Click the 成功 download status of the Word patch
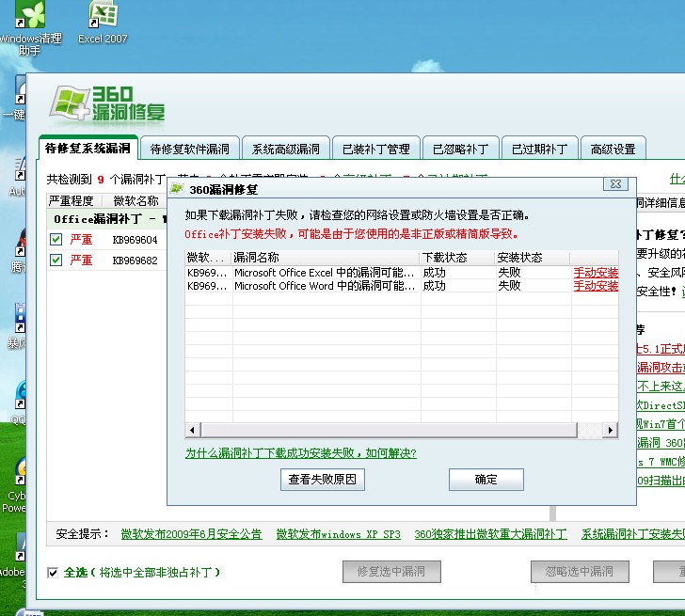This screenshot has width=685, height=616. pos(435,286)
